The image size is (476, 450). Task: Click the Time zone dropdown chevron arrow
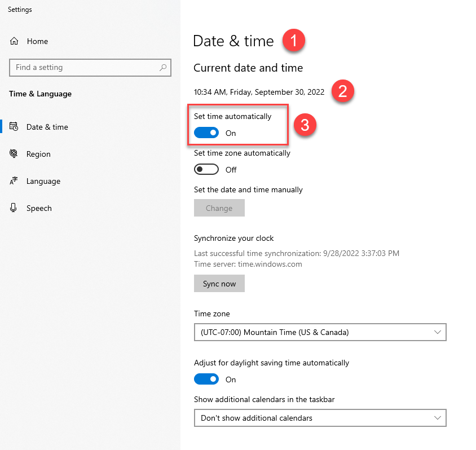pos(438,332)
